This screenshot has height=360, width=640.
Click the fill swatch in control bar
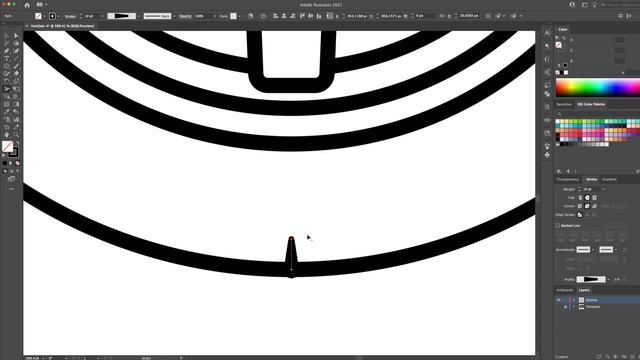coord(38,16)
